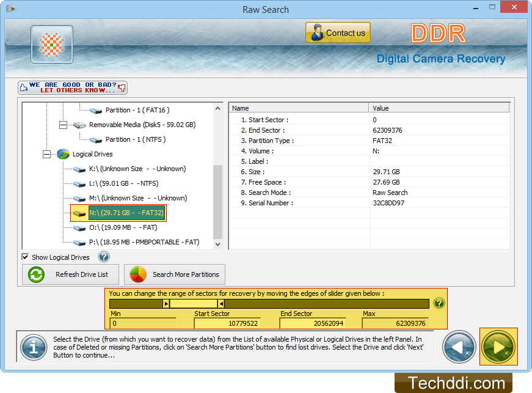Collapse the Removable Media Disk5 node
This screenshot has height=393, width=532.
(63, 125)
